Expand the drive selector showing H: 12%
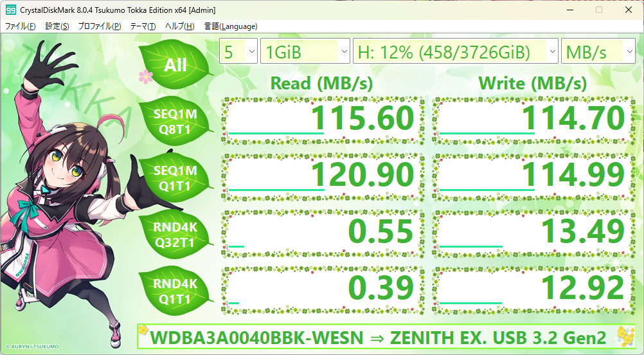 pos(456,51)
